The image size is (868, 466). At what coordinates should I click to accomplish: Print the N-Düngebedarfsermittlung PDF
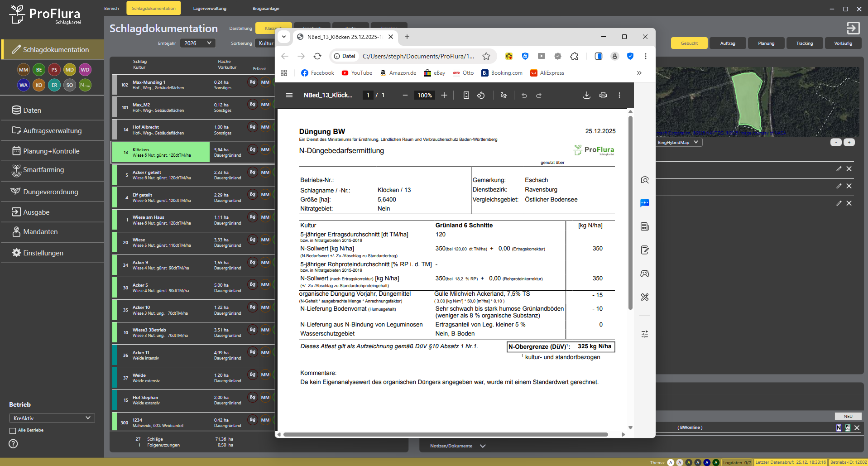(x=603, y=95)
